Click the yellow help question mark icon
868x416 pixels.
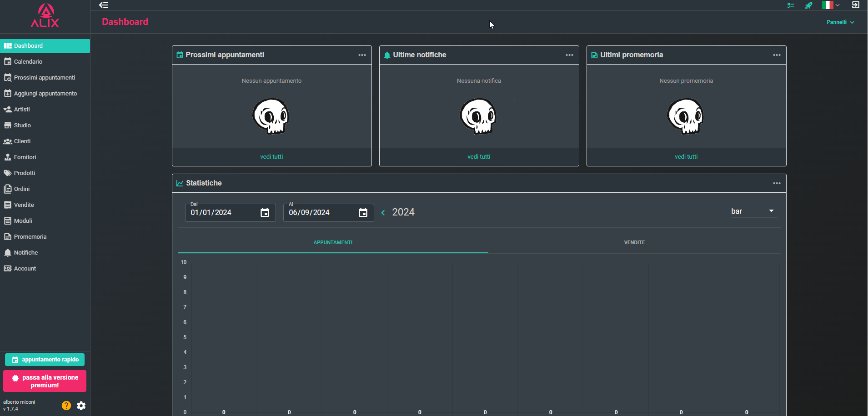pyautogui.click(x=66, y=406)
